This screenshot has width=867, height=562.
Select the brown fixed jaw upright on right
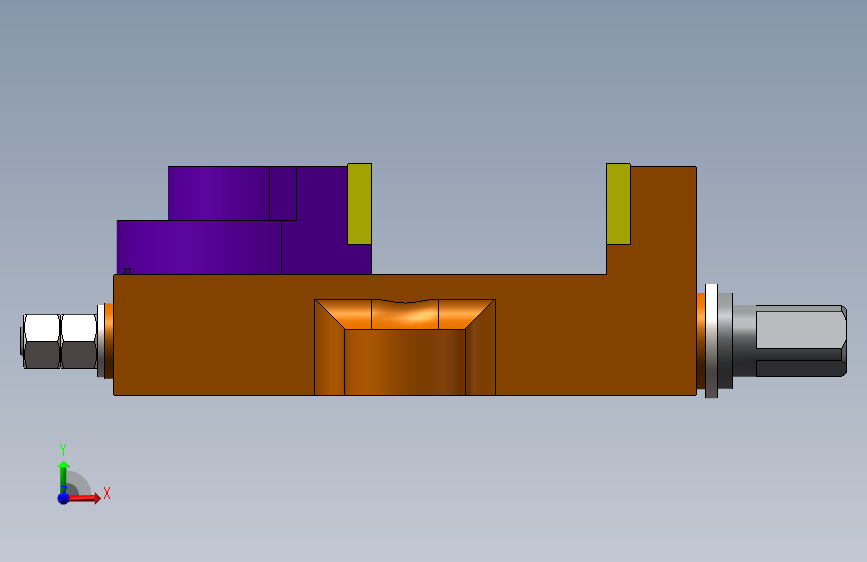[x=662, y=220]
